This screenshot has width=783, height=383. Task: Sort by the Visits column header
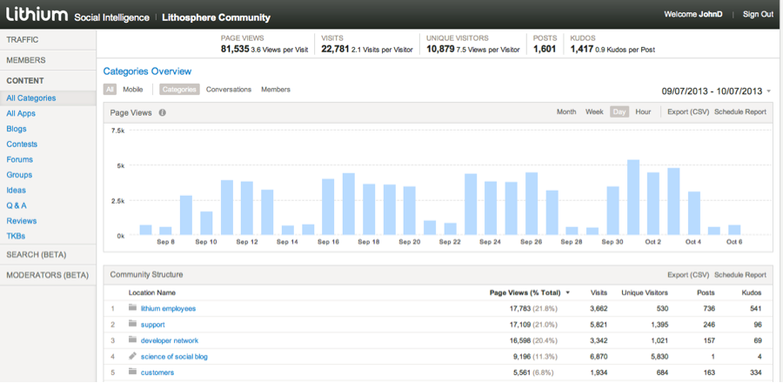[x=599, y=293]
